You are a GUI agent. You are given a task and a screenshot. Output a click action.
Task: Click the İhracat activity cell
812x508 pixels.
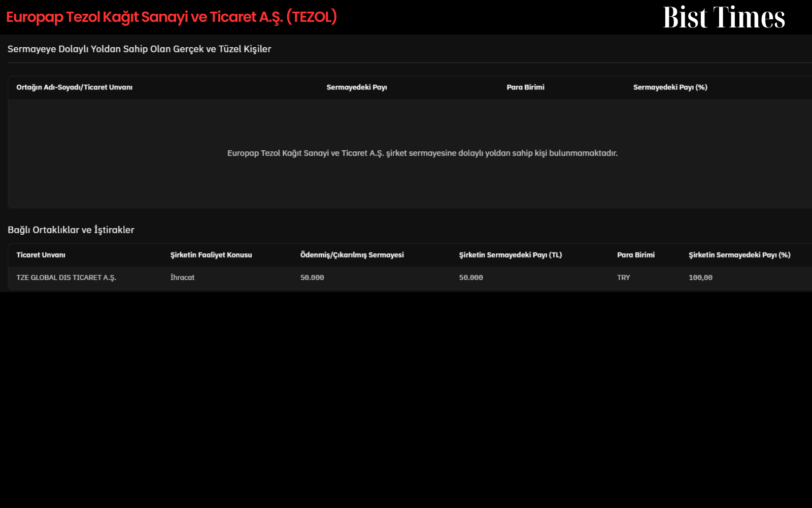pyautogui.click(x=182, y=278)
